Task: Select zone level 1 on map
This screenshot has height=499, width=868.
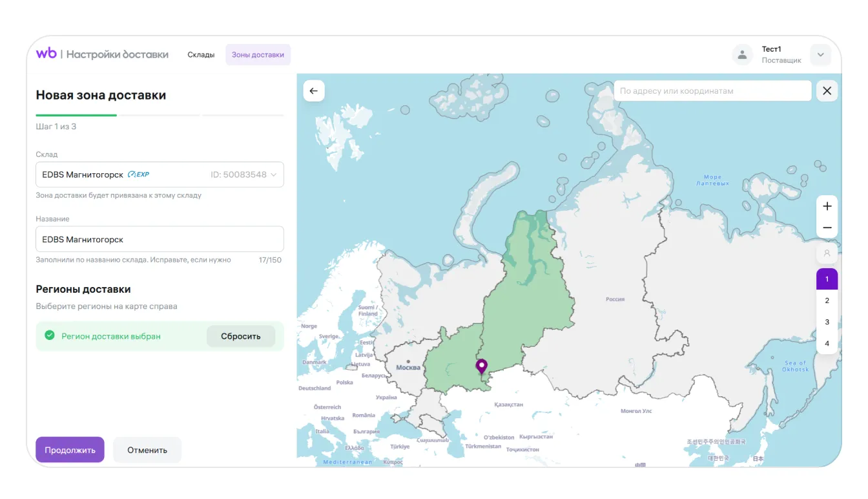Action: (827, 279)
